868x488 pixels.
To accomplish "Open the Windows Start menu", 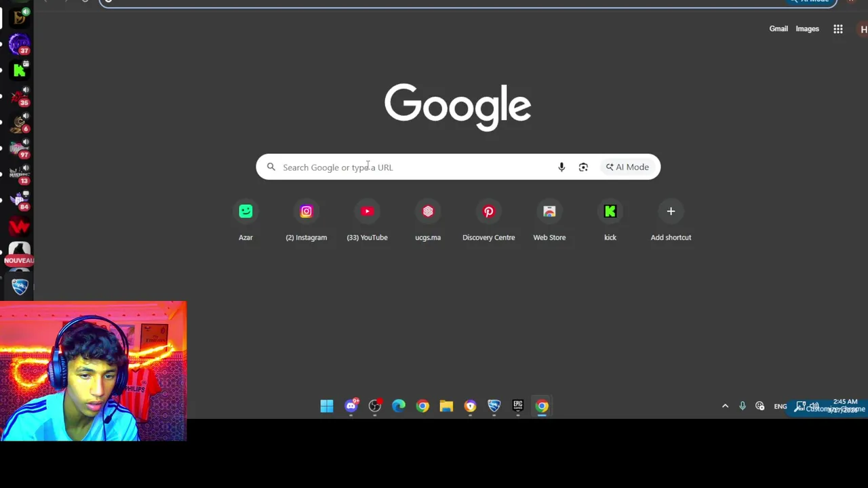I will click(x=327, y=406).
